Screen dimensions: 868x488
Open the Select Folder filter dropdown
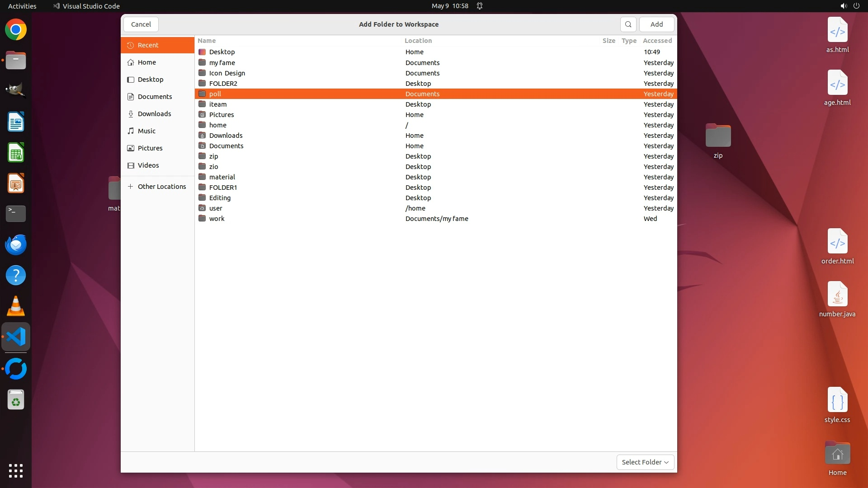point(645,462)
